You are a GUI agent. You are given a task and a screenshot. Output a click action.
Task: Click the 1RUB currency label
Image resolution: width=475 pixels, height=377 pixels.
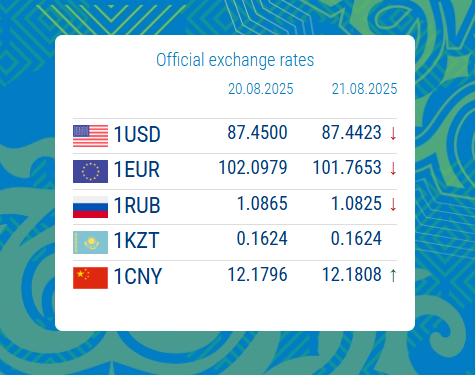click(137, 205)
